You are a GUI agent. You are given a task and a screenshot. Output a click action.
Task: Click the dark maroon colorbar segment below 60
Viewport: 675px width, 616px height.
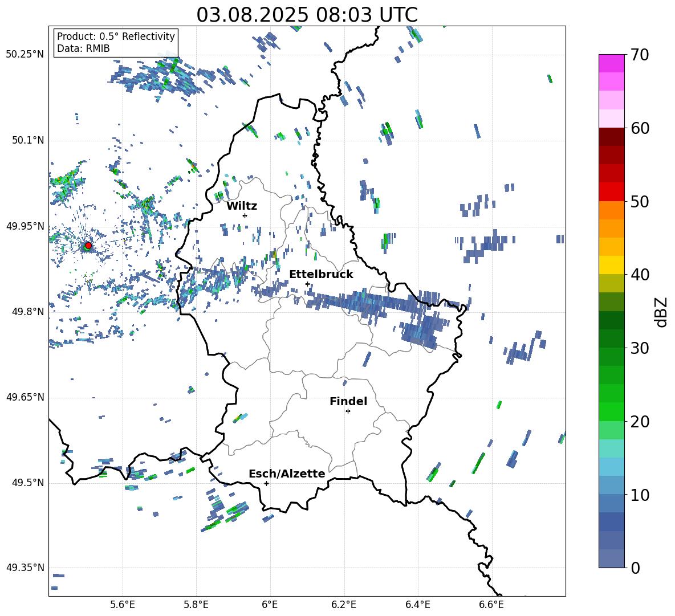coord(612,137)
